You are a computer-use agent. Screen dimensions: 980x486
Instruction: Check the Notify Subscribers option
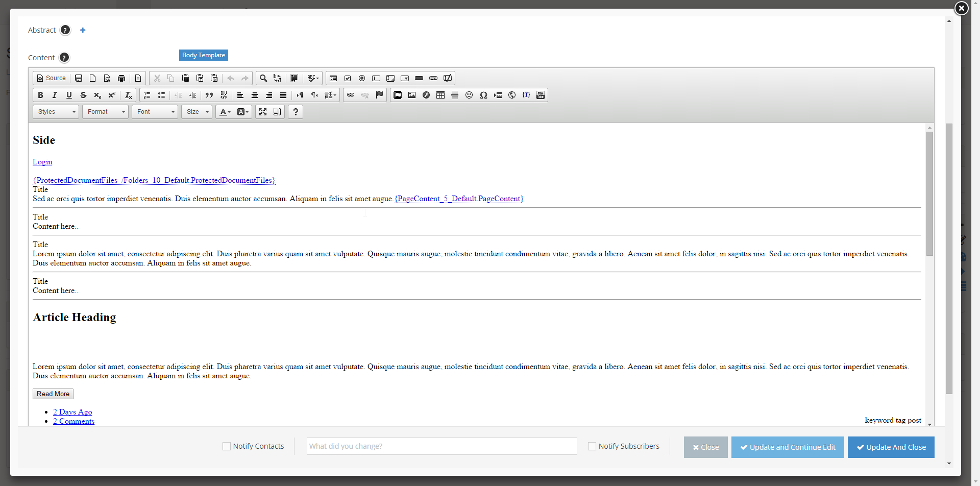coord(592,446)
